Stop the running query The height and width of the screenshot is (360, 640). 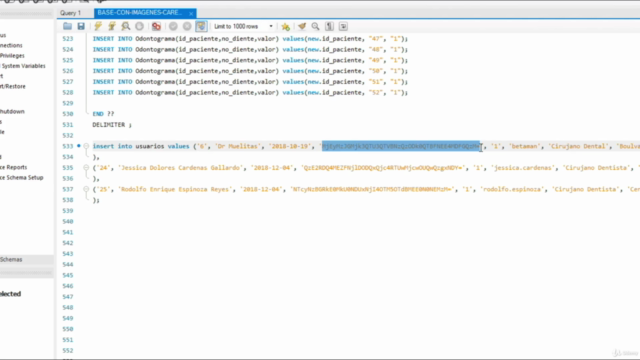click(x=140, y=27)
